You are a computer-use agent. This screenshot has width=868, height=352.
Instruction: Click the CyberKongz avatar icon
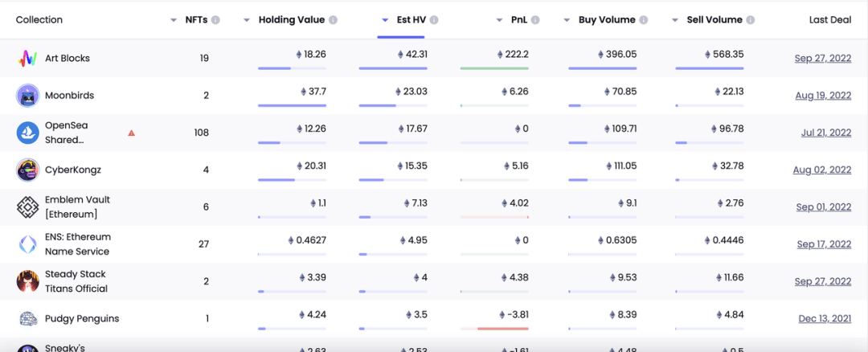(x=27, y=170)
